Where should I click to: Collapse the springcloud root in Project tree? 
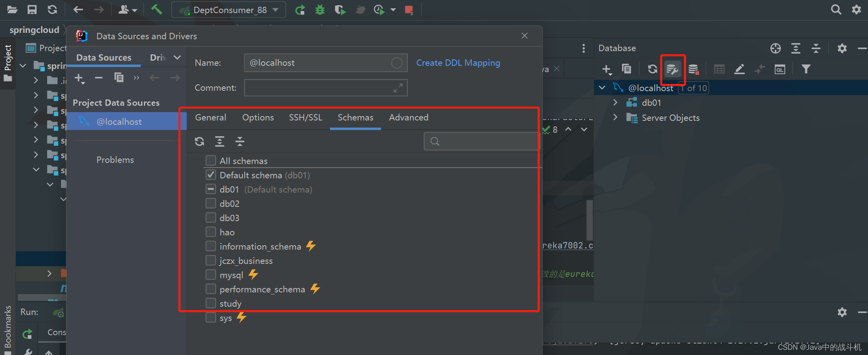pyautogui.click(x=23, y=66)
